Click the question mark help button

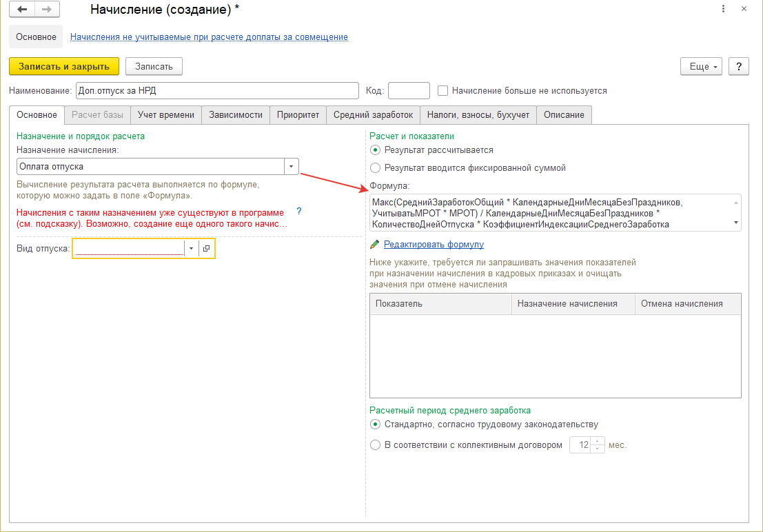click(x=739, y=66)
